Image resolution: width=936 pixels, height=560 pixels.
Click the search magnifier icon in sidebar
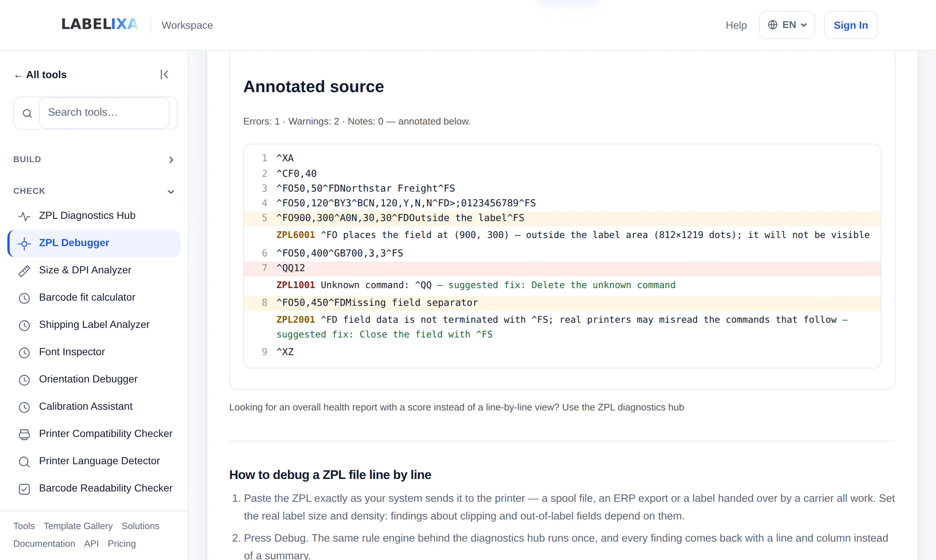coord(27,113)
